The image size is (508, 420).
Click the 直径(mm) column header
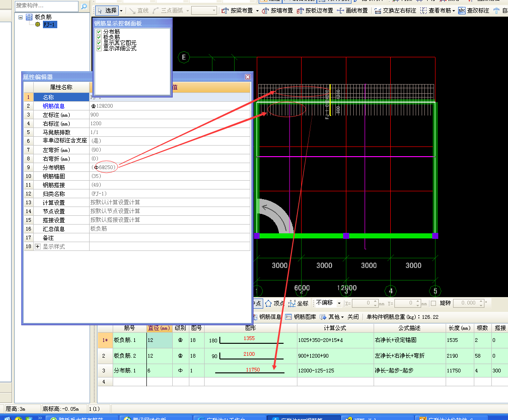tap(159, 328)
